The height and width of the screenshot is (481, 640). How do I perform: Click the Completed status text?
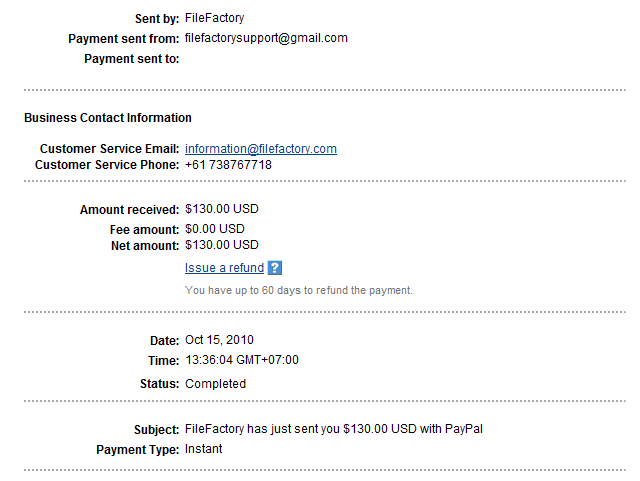[215, 383]
